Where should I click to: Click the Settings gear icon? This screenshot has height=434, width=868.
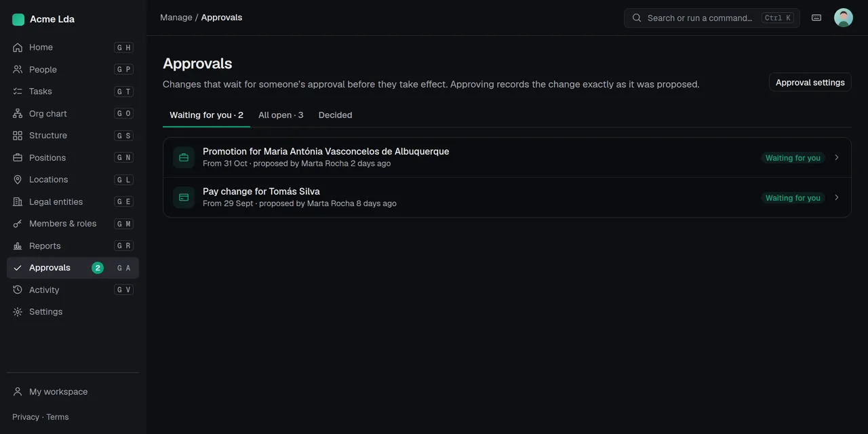coord(18,312)
